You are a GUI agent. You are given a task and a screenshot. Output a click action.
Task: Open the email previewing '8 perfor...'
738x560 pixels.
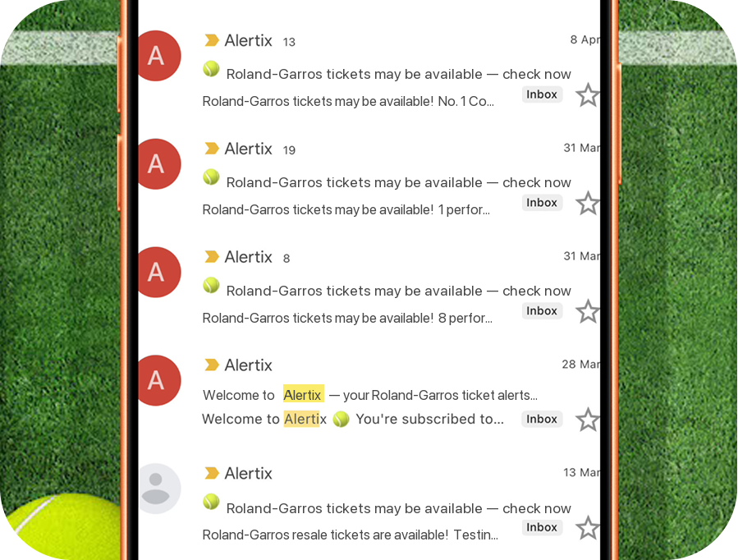point(346,318)
